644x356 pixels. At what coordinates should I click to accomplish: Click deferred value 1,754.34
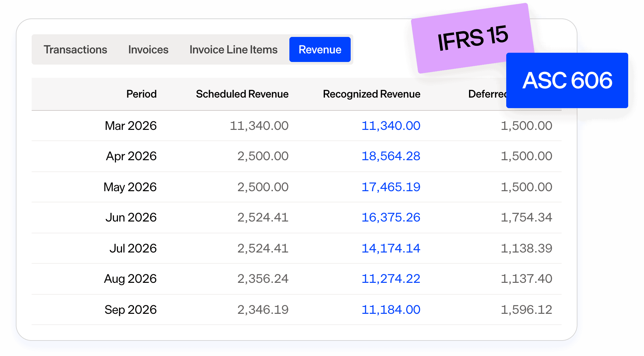coord(526,217)
